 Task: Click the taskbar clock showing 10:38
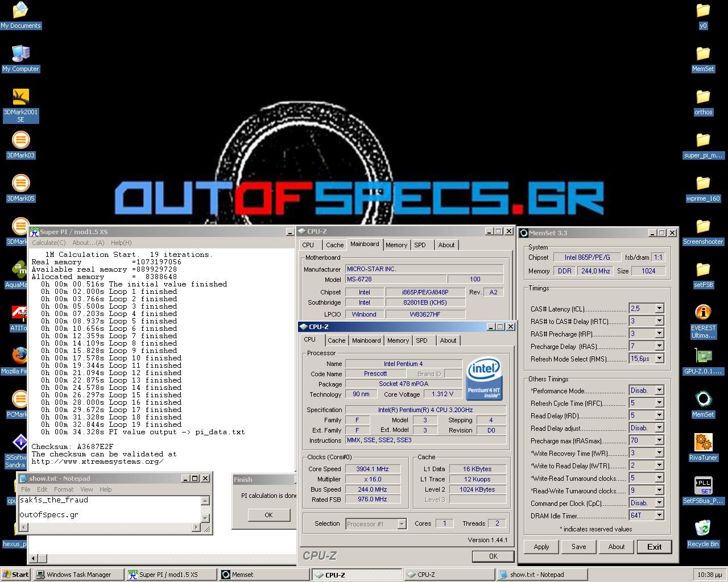710,575
